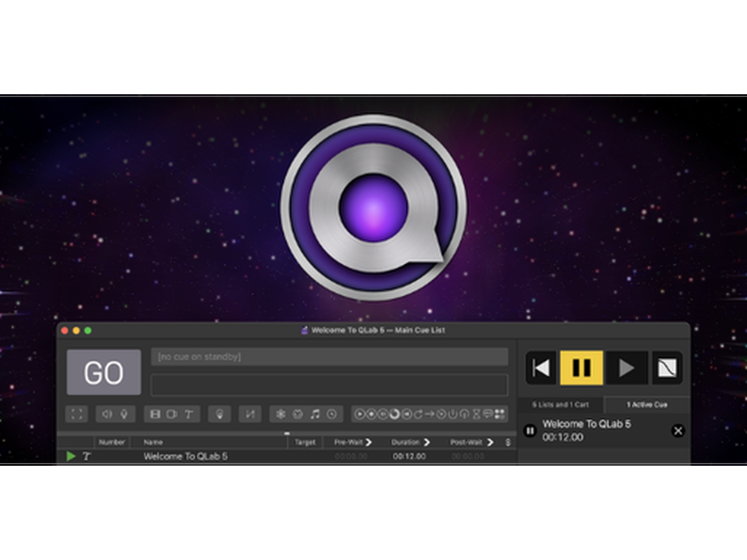This screenshot has width=747, height=560.
Task: Add a Video cue with filmstrip icon
Action: tap(155, 414)
